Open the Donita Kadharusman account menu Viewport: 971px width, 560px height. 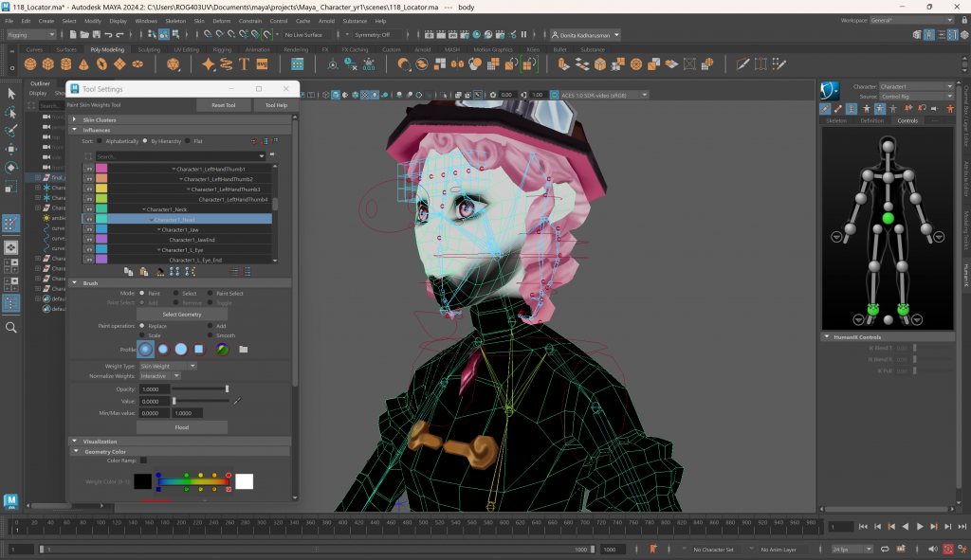[585, 35]
